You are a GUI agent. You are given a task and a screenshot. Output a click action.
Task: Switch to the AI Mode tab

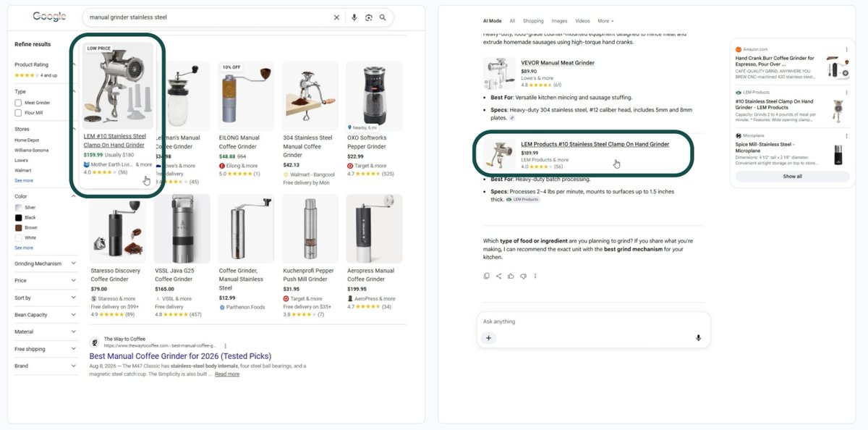pos(492,21)
